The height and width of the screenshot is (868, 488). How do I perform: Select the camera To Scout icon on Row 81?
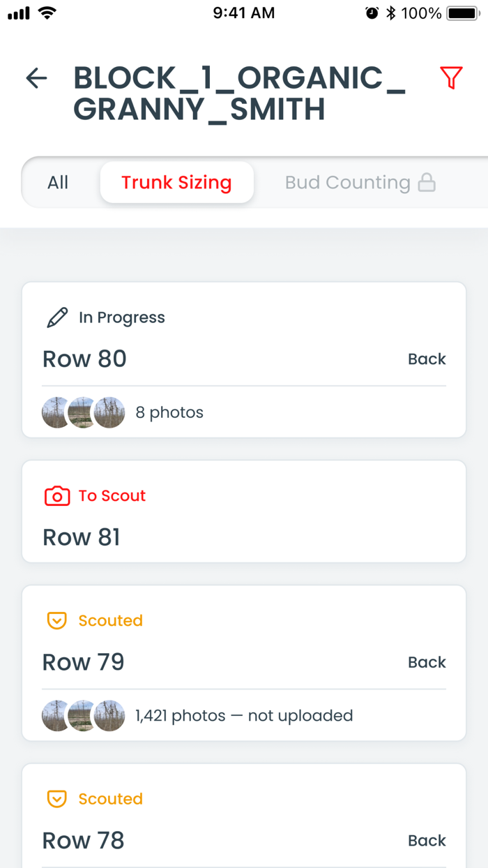click(x=57, y=495)
